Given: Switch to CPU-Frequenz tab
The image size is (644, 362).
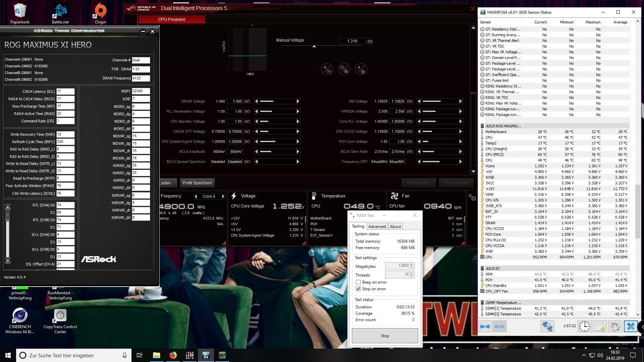Looking at the screenshot, I should pos(172,19).
